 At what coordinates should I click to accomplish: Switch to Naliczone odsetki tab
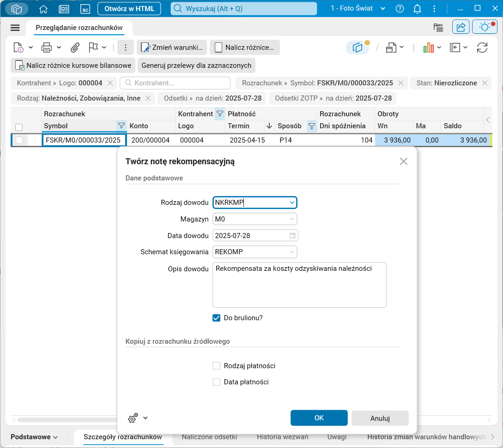pos(209,437)
